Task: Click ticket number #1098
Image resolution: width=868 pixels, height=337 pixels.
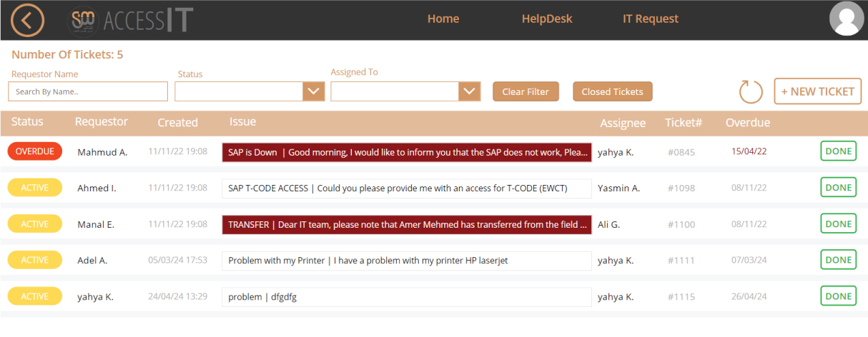Action: pos(681,188)
